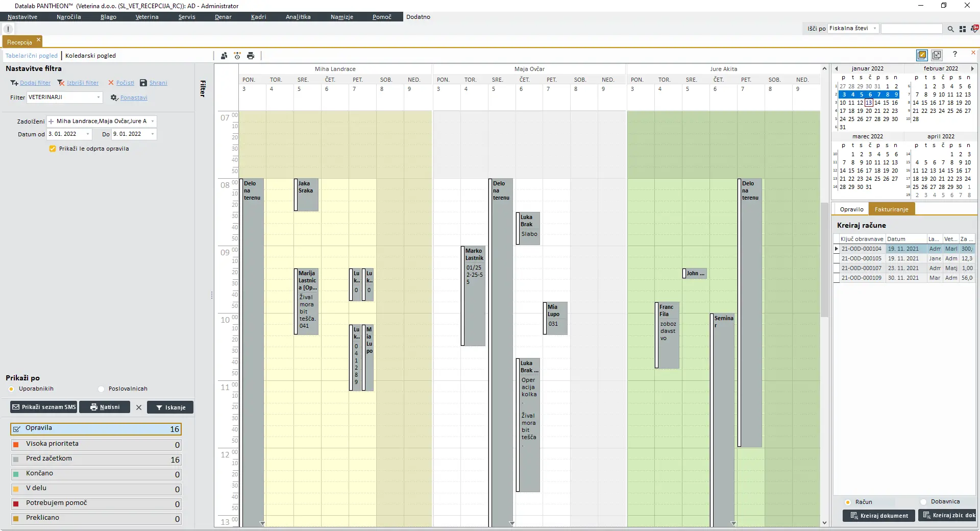Click the add-filter funnel icon
Viewport: 980px width, 531px height.
(x=14, y=83)
